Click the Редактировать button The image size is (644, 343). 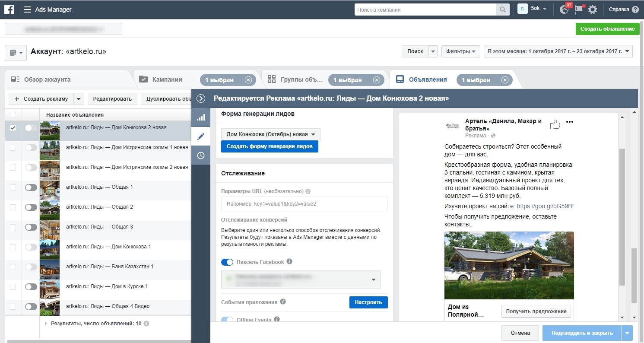(x=112, y=98)
